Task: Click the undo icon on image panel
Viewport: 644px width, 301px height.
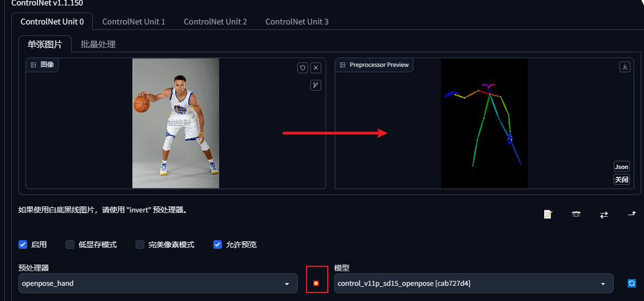Action: tap(303, 68)
